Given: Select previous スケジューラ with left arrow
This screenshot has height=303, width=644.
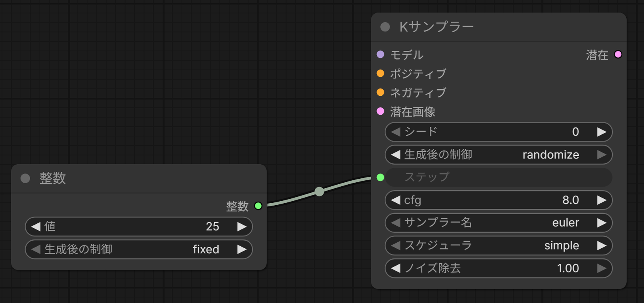Looking at the screenshot, I should [x=396, y=245].
